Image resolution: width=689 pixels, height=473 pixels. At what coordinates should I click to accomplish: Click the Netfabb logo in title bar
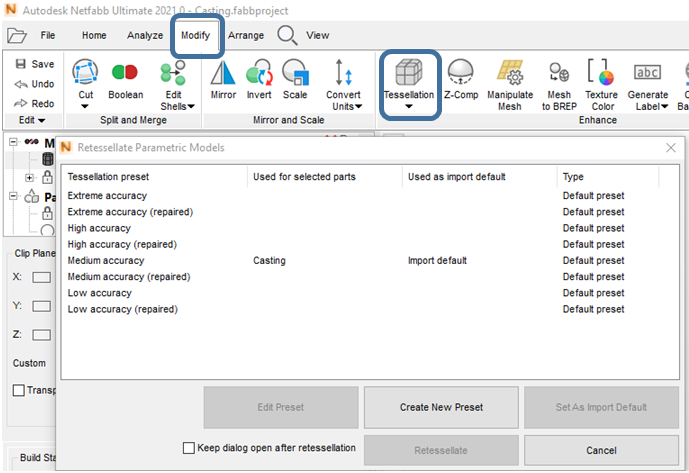(x=11, y=9)
